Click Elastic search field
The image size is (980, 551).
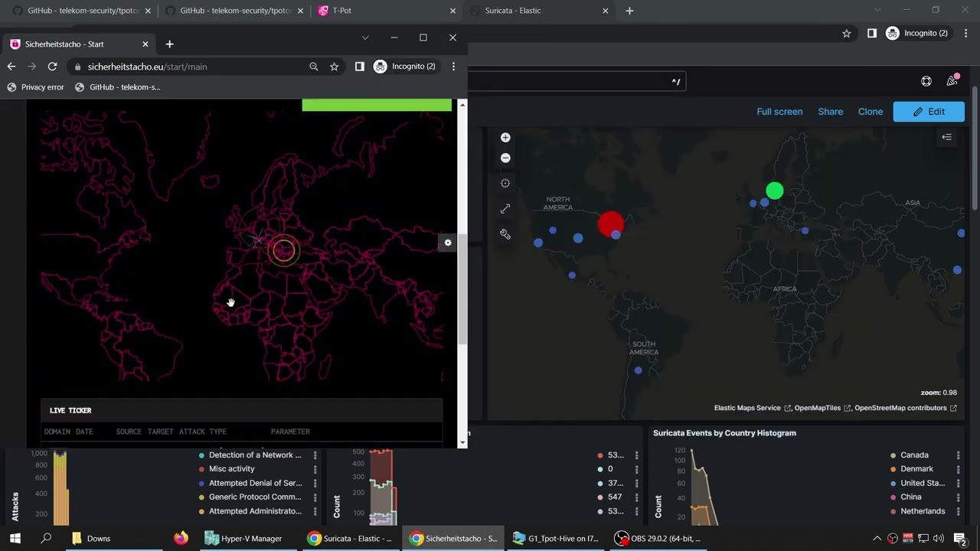pyautogui.click(x=576, y=81)
